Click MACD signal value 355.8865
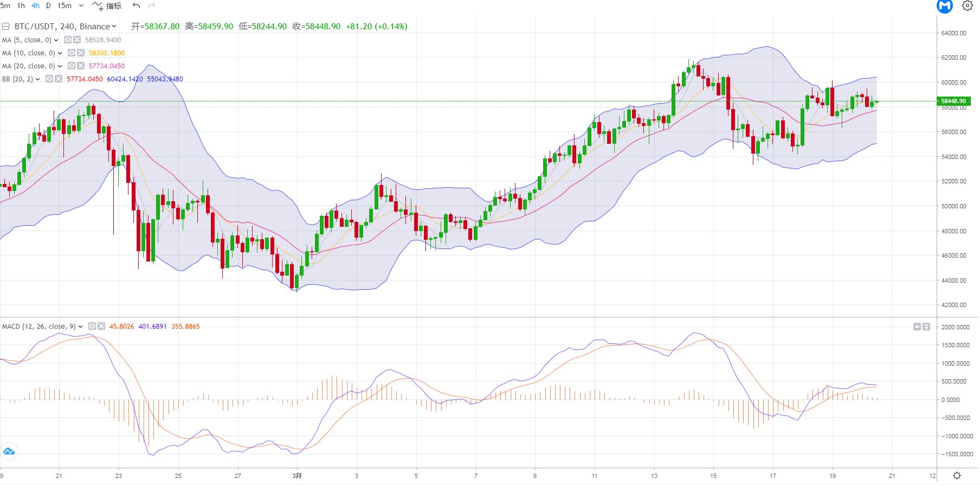The height and width of the screenshot is (485, 980). 185,327
